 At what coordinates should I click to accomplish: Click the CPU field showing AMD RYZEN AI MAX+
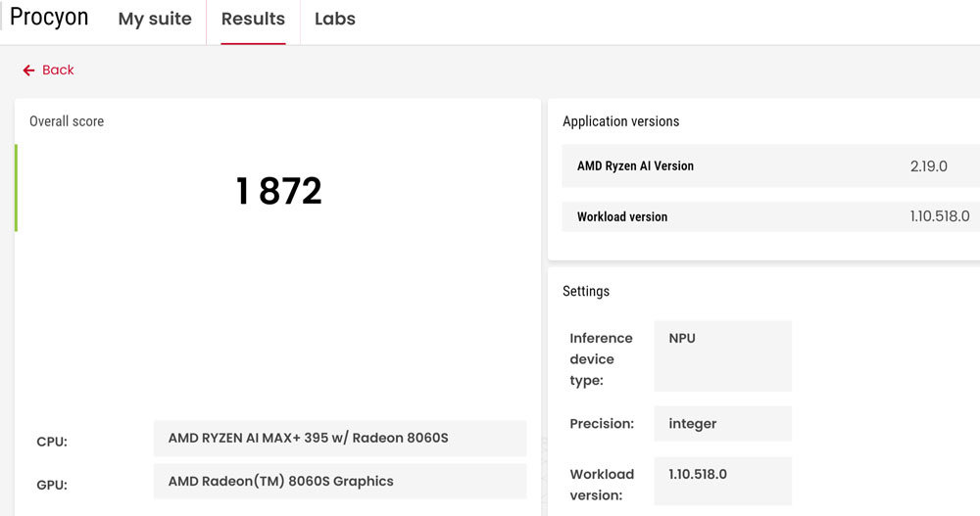pyautogui.click(x=339, y=439)
